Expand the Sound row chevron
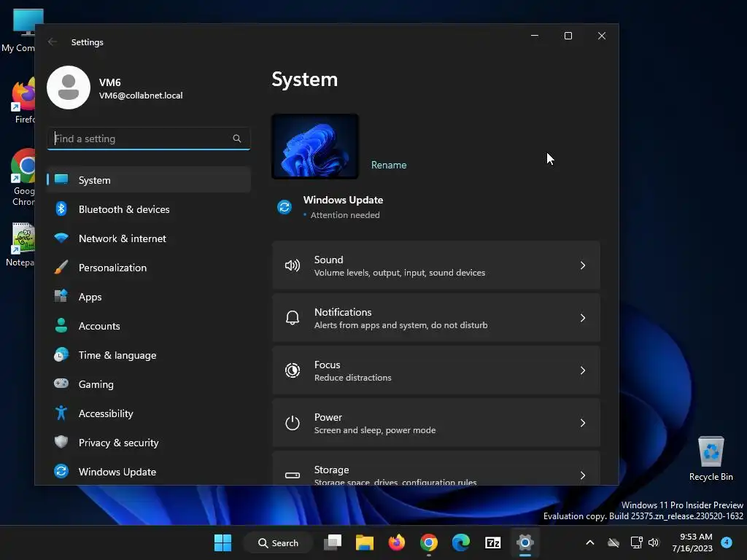The width and height of the screenshot is (747, 560). 583,265
